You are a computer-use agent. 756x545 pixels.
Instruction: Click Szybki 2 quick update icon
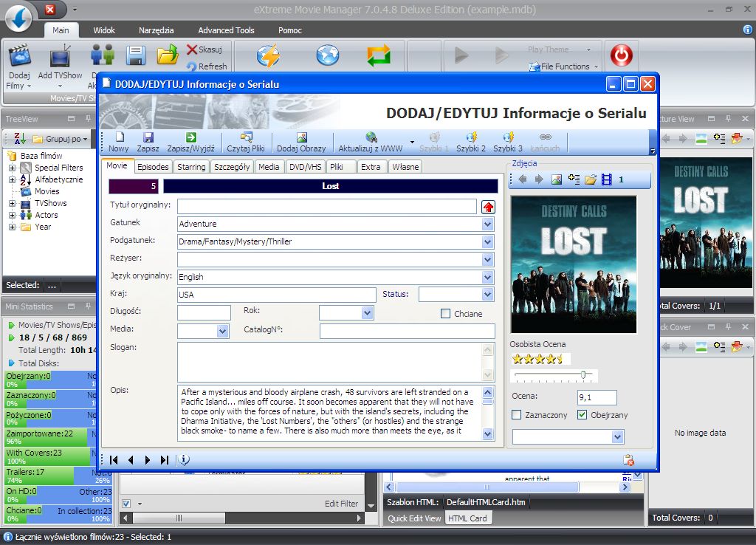point(471,137)
